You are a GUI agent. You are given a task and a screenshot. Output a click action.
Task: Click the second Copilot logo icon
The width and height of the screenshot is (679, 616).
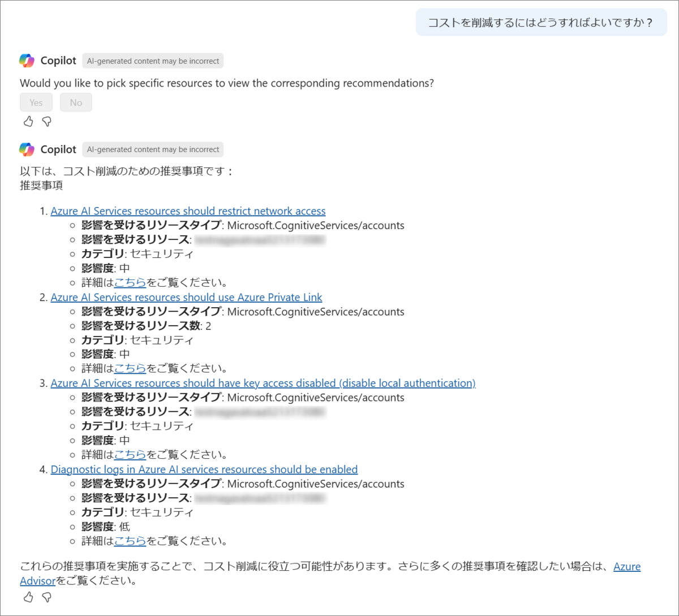[x=27, y=149]
